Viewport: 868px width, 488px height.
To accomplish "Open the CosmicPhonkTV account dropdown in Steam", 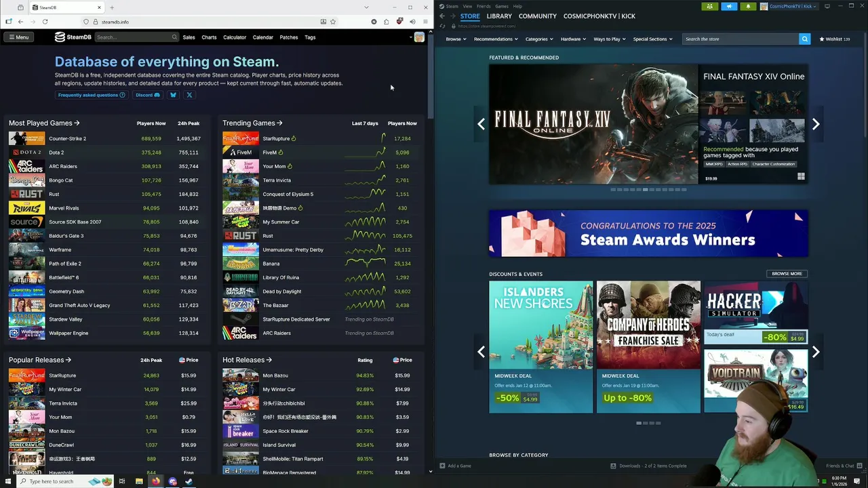I will (x=789, y=6).
